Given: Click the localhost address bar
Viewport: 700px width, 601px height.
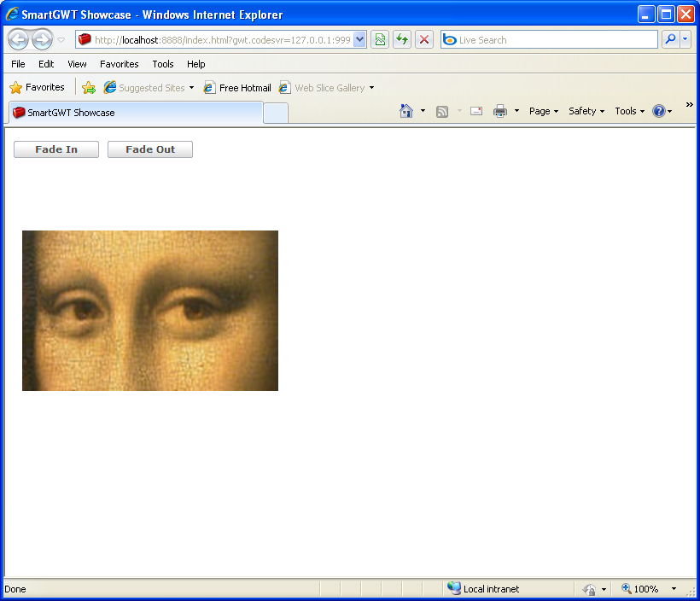Looking at the screenshot, I should pyautogui.click(x=222, y=40).
